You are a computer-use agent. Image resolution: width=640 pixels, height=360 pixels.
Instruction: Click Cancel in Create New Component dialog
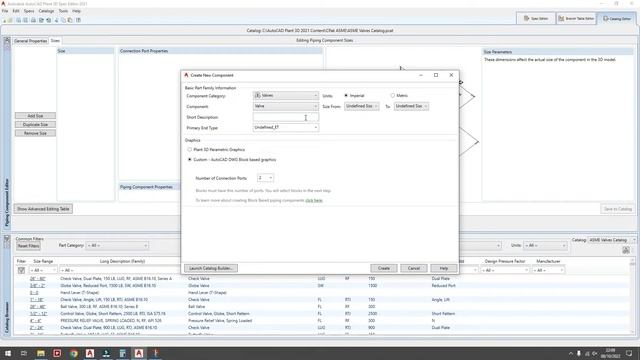[413, 268]
